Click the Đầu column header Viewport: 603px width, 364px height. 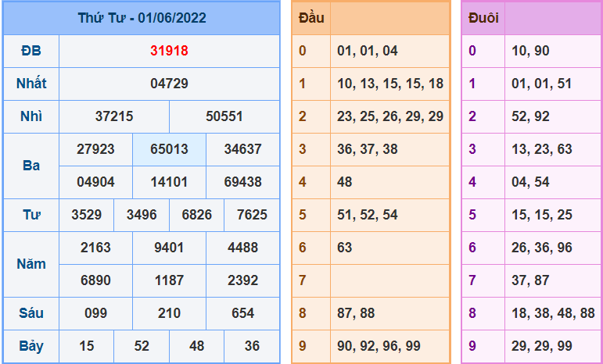tap(311, 18)
